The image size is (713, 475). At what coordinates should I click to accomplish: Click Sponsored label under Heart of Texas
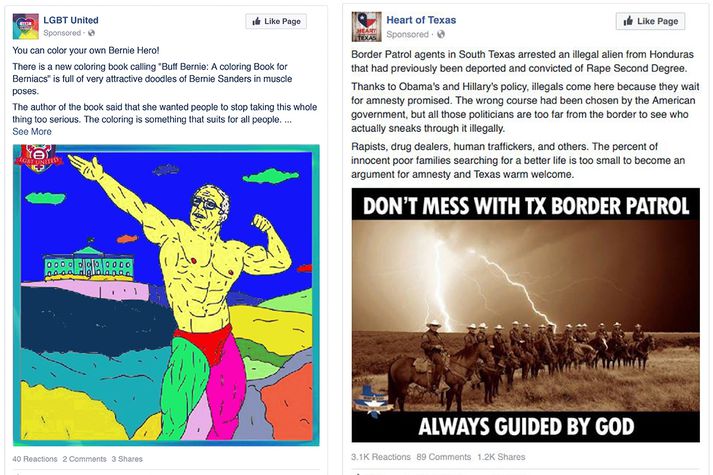(407, 34)
